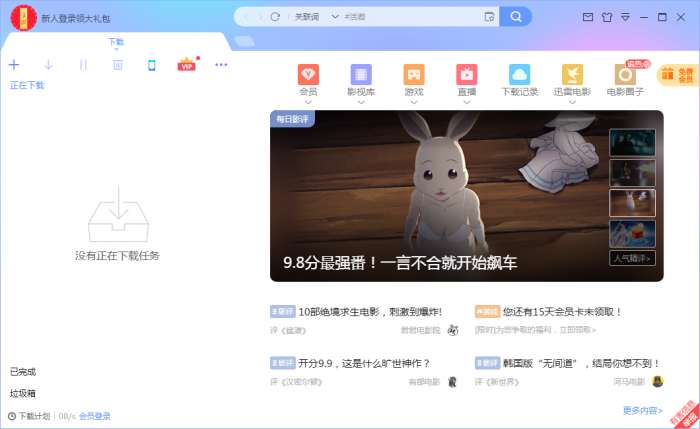Screen dimensions: 700x429
Task: Click the red user avatar icon
Action: tap(23, 18)
